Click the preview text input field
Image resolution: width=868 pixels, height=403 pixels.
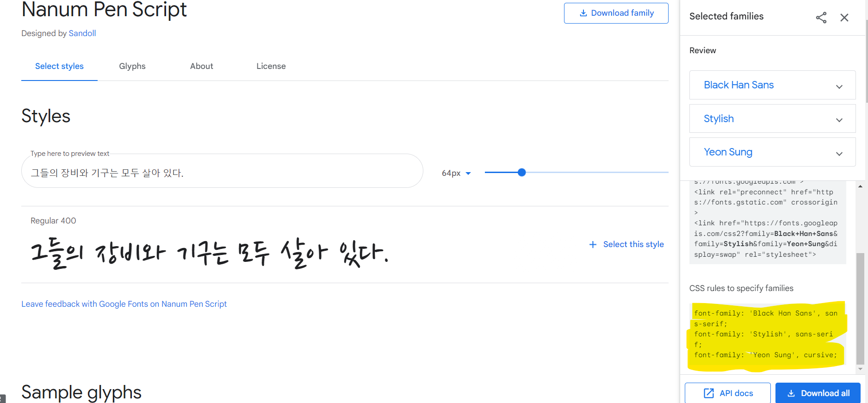(x=222, y=172)
